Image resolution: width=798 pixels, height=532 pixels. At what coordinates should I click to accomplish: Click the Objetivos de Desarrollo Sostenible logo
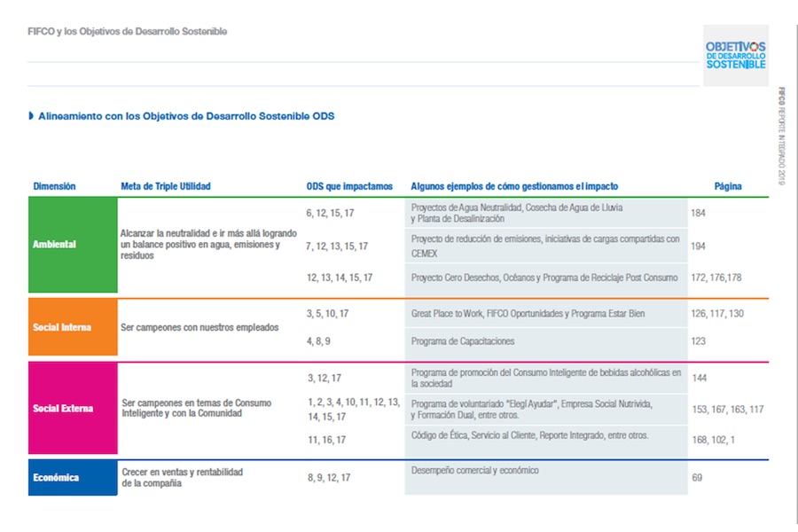[735, 55]
